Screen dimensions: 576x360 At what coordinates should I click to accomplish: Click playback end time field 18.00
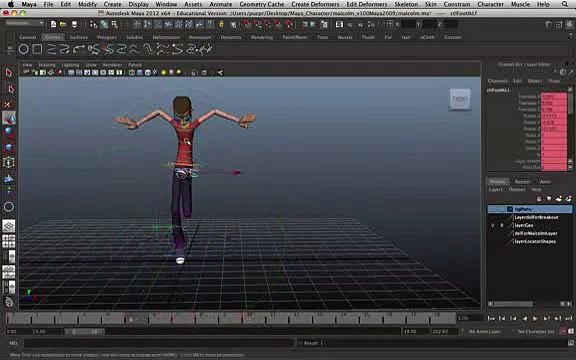(416, 331)
